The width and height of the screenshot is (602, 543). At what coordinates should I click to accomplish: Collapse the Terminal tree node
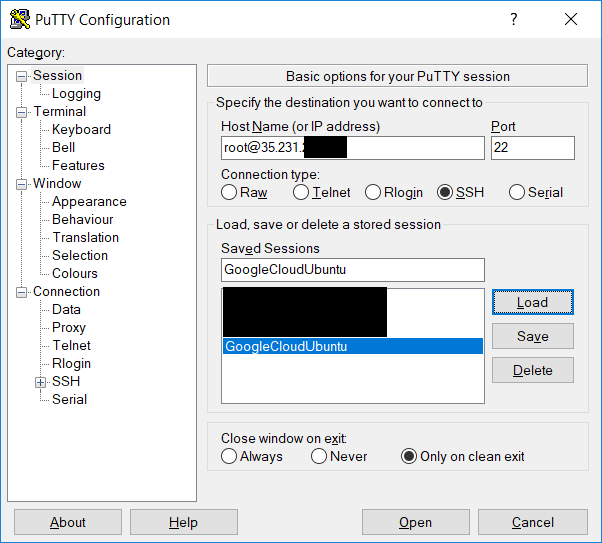[x=21, y=113]
